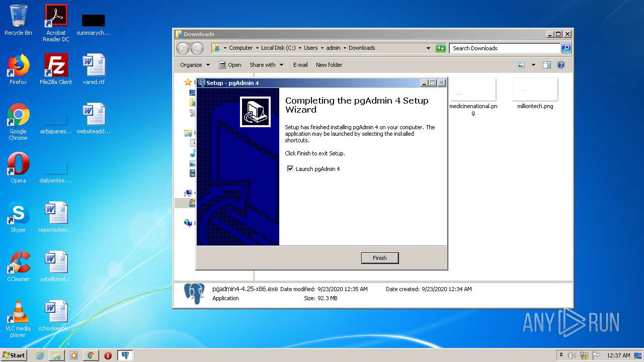Click Open in Downloads toolbar
Image resolution: width=644 pixels, height=362 pixels.
230,65
